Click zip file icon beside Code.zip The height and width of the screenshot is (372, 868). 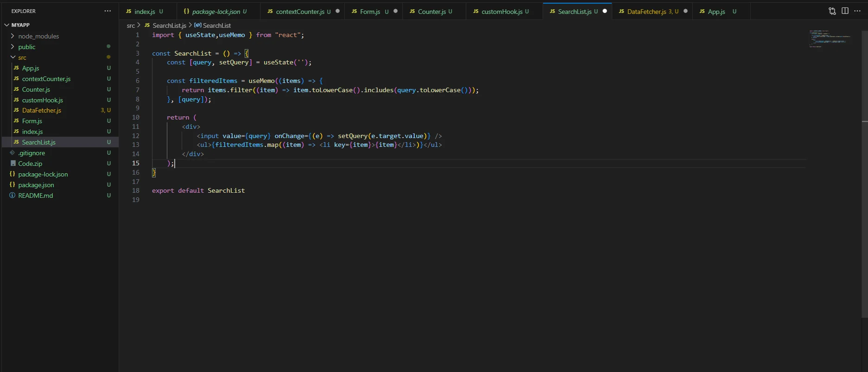(x=13, y=163)
